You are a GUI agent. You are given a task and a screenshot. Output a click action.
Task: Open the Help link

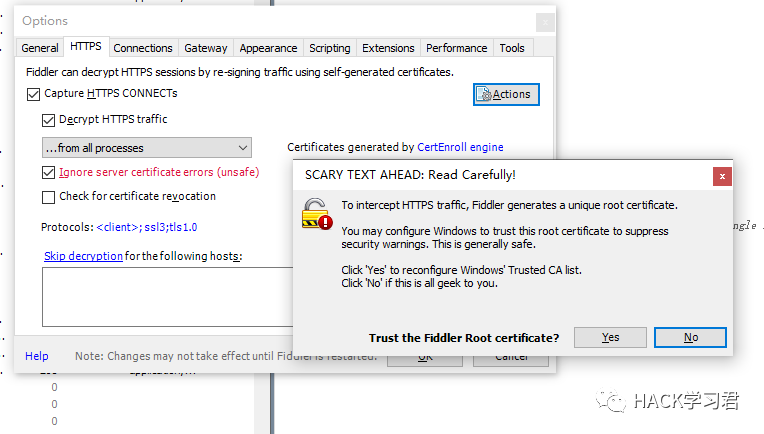[37, 356]
